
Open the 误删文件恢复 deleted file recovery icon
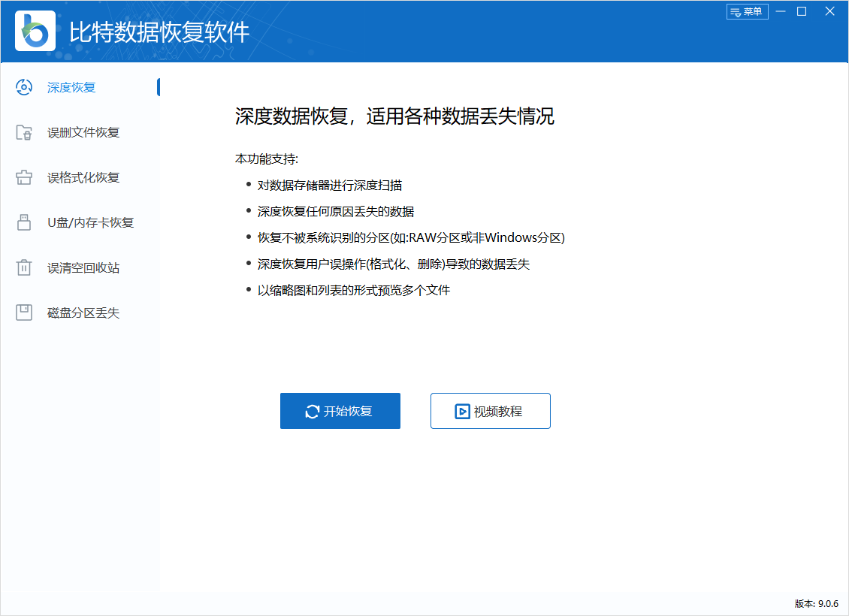coord(24,131)
